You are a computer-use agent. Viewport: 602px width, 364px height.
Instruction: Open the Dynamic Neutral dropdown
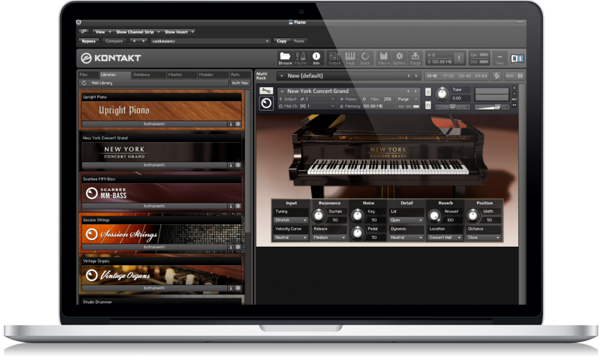click(x=407, y=238)
